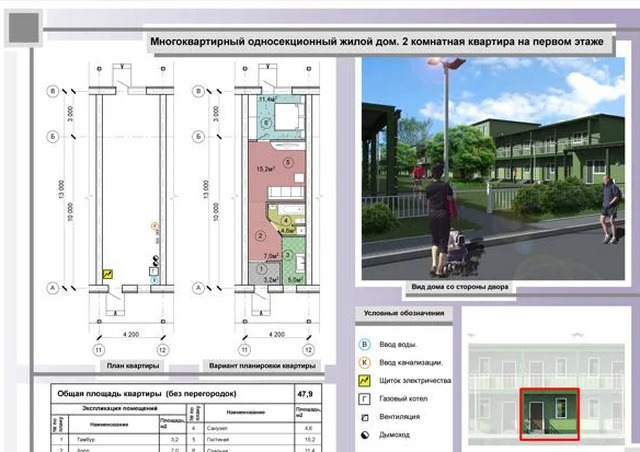This screenshot has width=640, height=452.
Task: Click the chimney symbols on left floor plan
Action: click(x=156, y=260)
